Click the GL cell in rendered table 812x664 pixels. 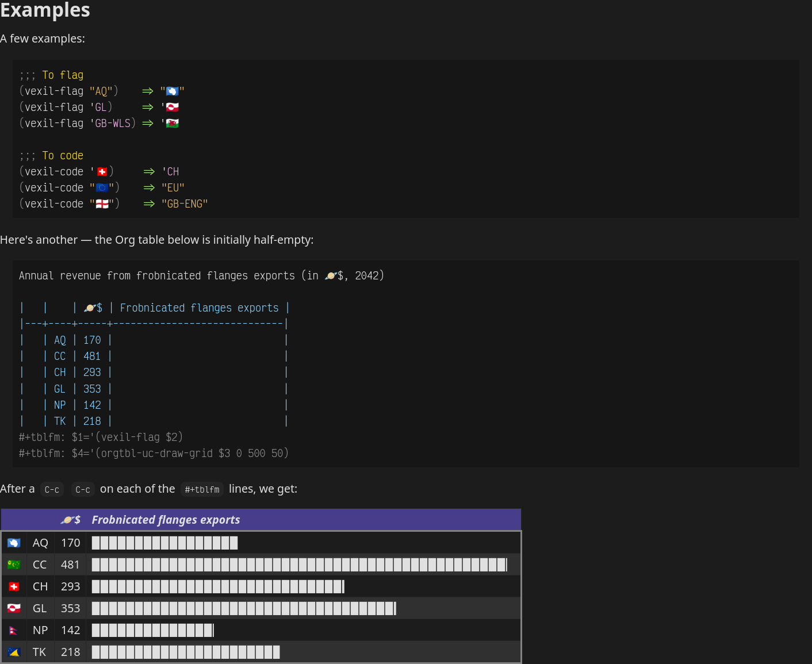coord(40,608)
